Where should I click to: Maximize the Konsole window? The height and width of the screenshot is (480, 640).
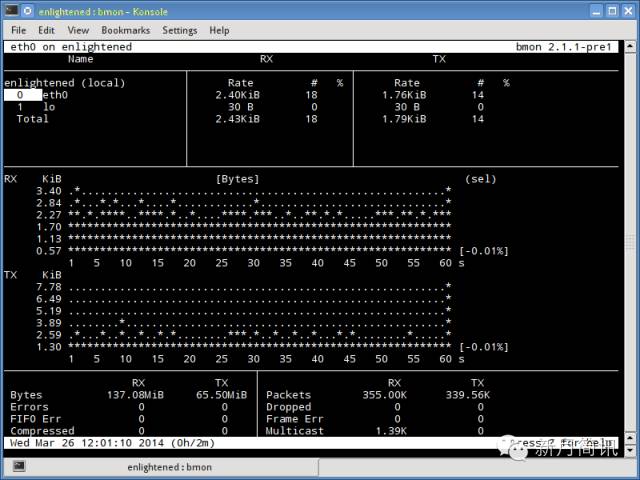pos(612,11)
